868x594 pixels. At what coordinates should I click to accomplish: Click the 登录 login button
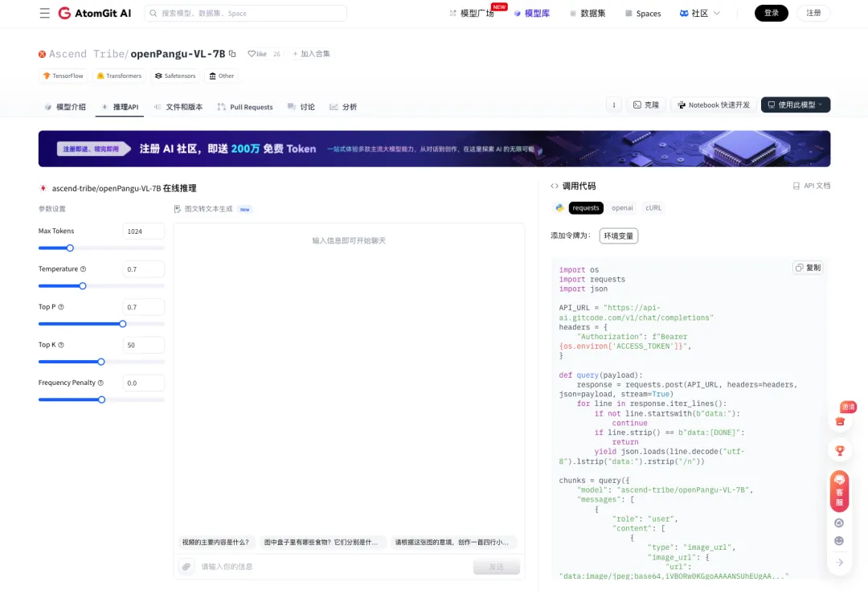point(771,14)
